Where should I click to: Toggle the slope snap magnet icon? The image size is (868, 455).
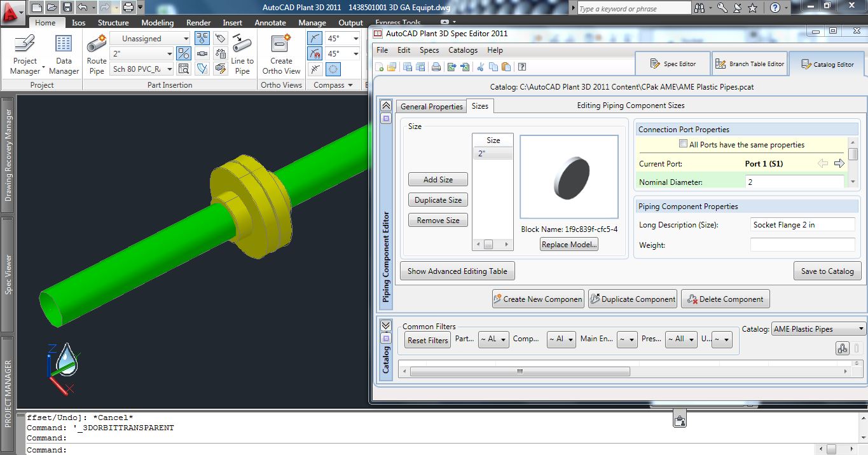point(315,54)
